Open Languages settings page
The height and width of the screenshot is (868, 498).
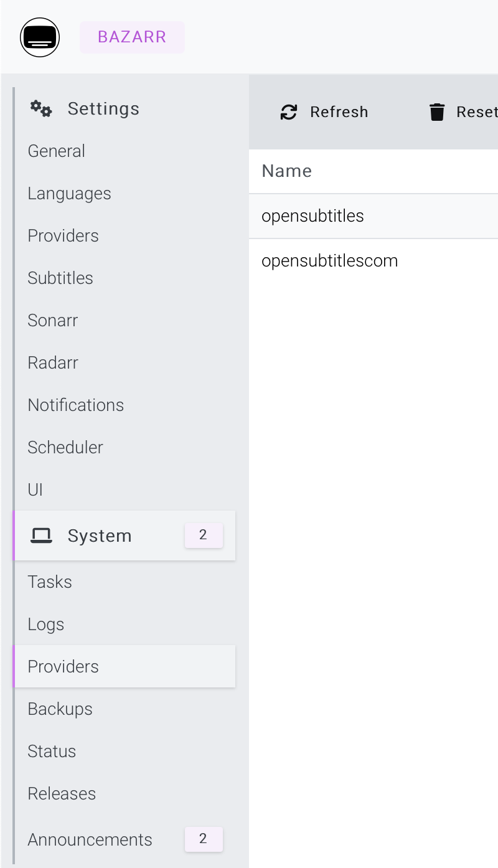70,194
